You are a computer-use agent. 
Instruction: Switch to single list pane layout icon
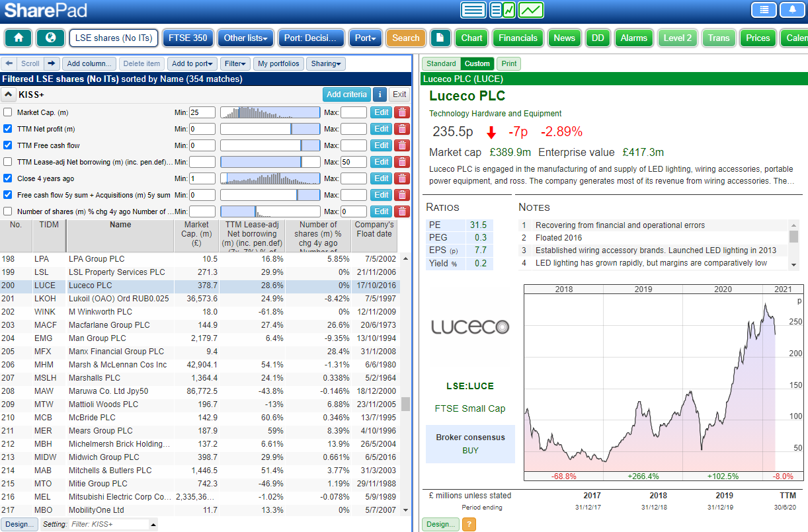pyautogui.click(x=473, y=10)
